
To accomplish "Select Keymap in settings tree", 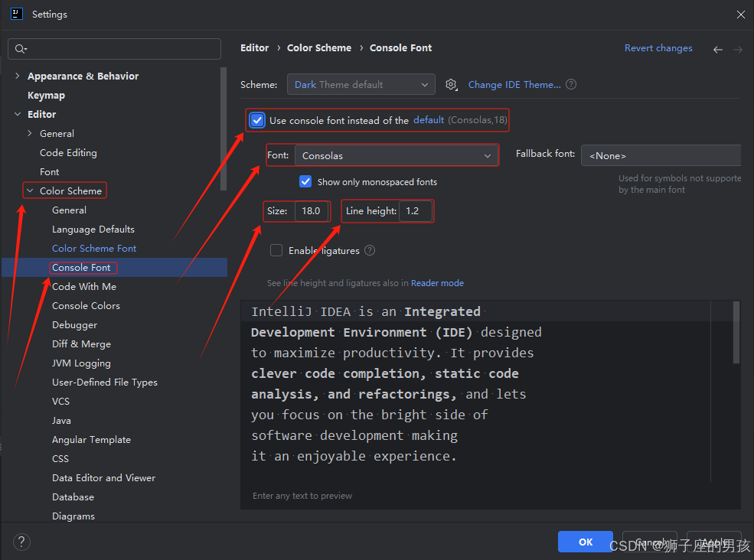I will pyautogui.click(x=46, y=95).
